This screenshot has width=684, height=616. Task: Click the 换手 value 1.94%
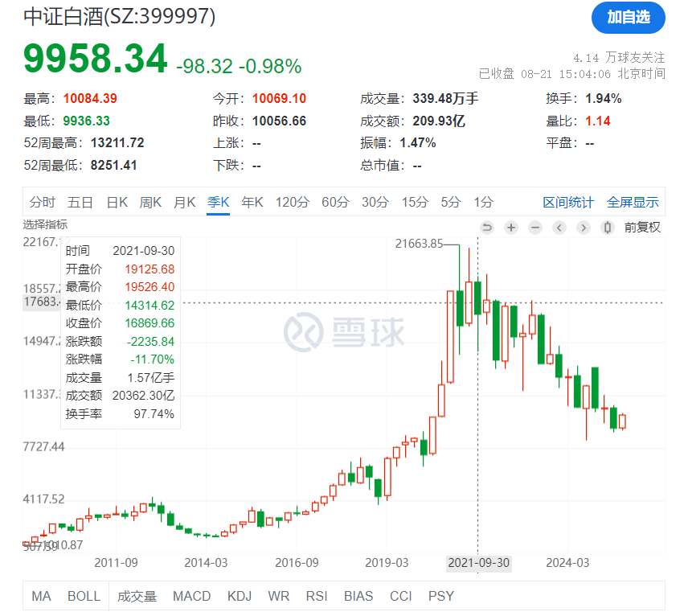(604, 98)
